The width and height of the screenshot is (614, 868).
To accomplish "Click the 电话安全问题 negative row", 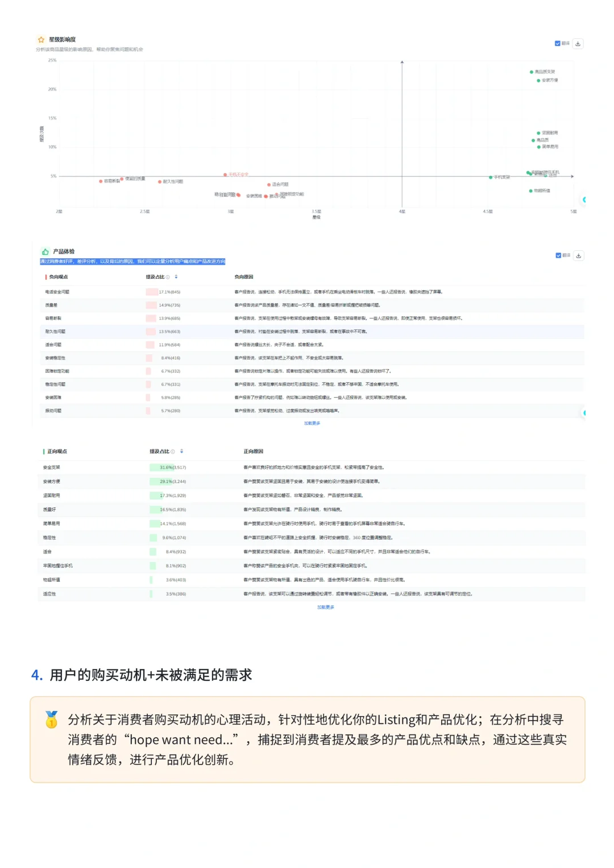I will coord(312,292).
